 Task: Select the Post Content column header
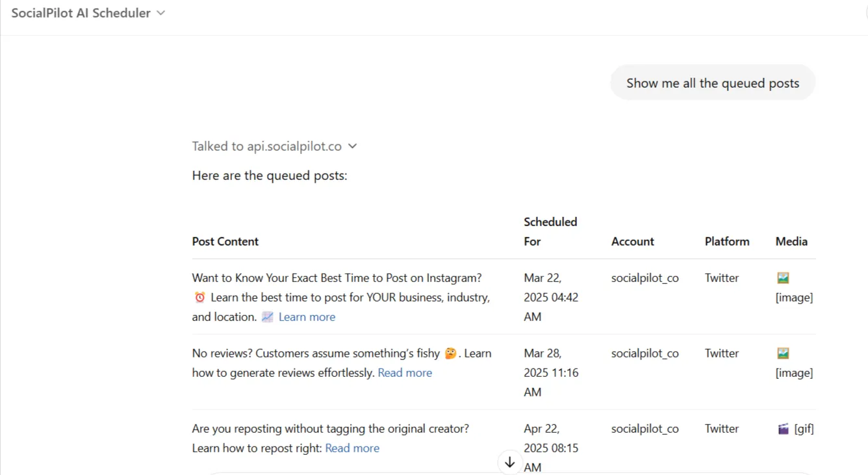click(225, 241)
